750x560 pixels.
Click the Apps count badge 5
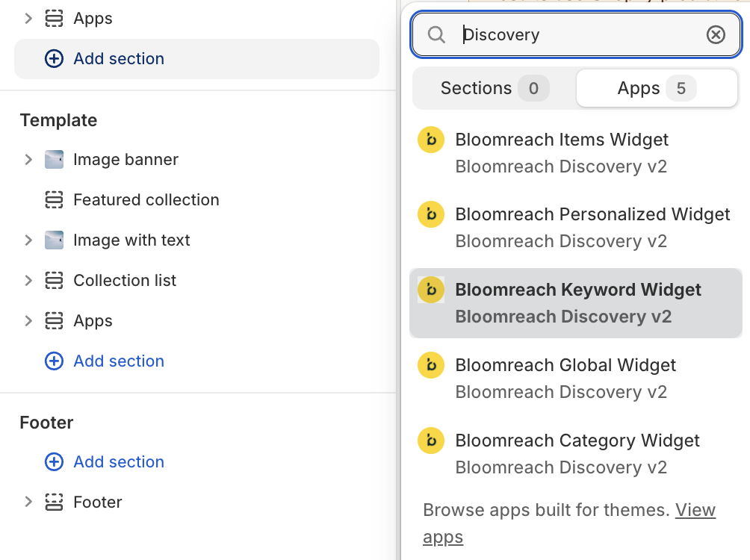coord(681,88)
